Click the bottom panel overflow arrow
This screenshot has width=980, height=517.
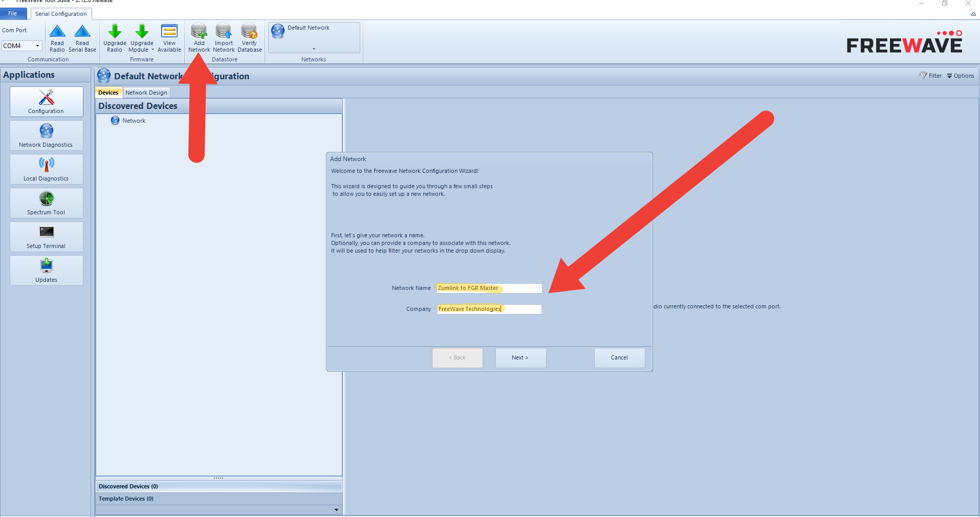(336, 510)
